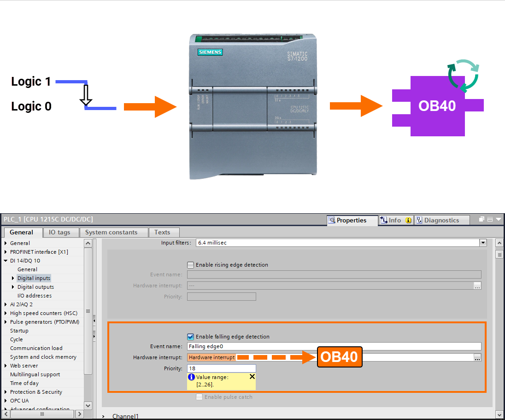Click the Priority field showing 18
Image resolution: width=505 pixels, height=420 pixels.
[221, 368]
